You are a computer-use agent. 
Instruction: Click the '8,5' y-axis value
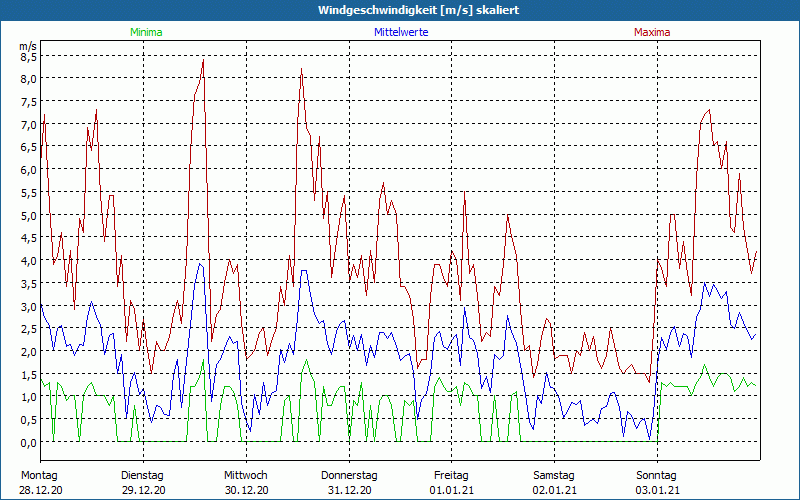(29, 56)
